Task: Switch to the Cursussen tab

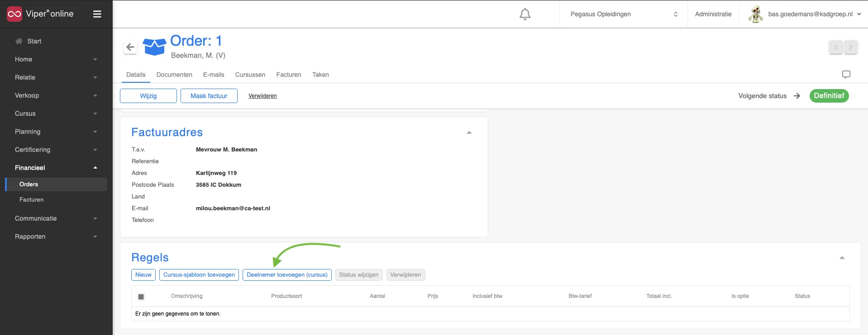Action: coord(250,75)
